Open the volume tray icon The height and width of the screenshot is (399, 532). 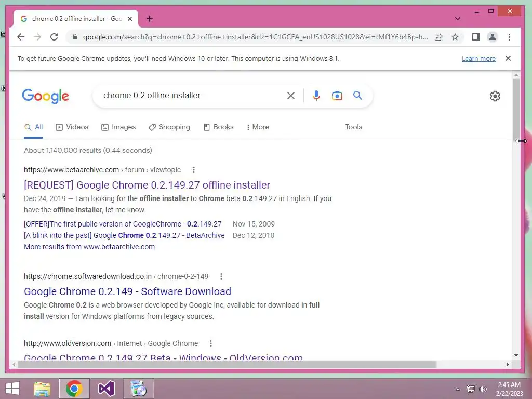483,389
